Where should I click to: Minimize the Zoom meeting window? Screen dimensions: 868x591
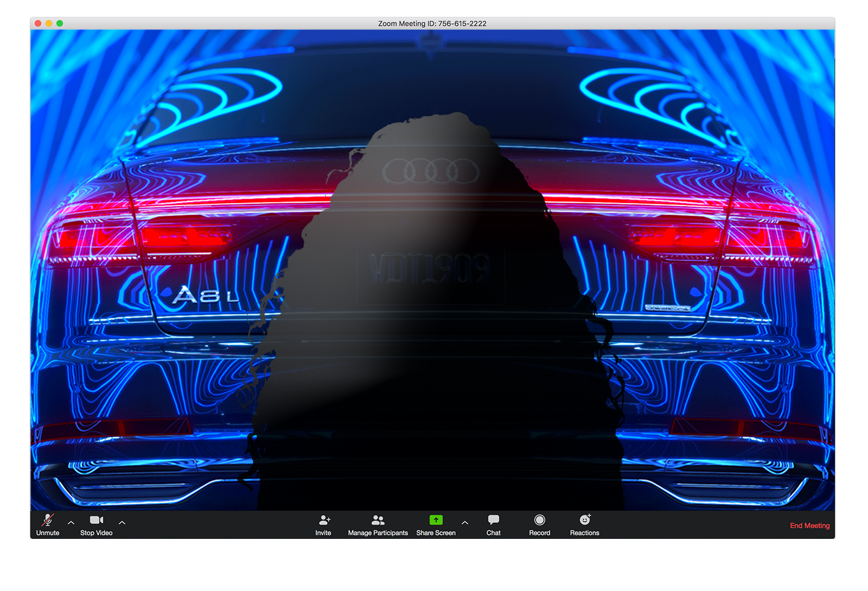49,23
